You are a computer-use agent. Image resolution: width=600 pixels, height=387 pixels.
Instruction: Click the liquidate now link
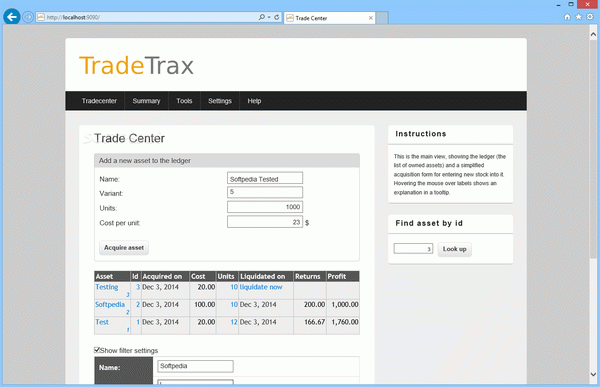point(261,287)
